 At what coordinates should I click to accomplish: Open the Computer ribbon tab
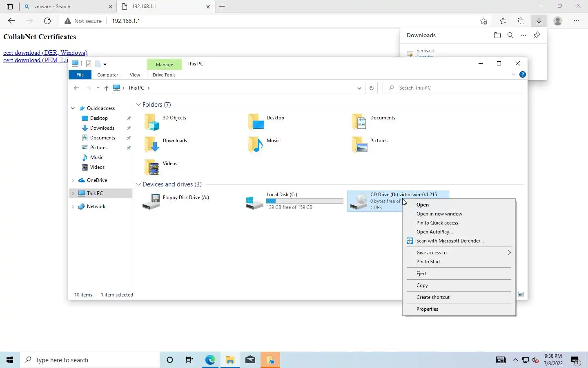(x=107, y=75)
